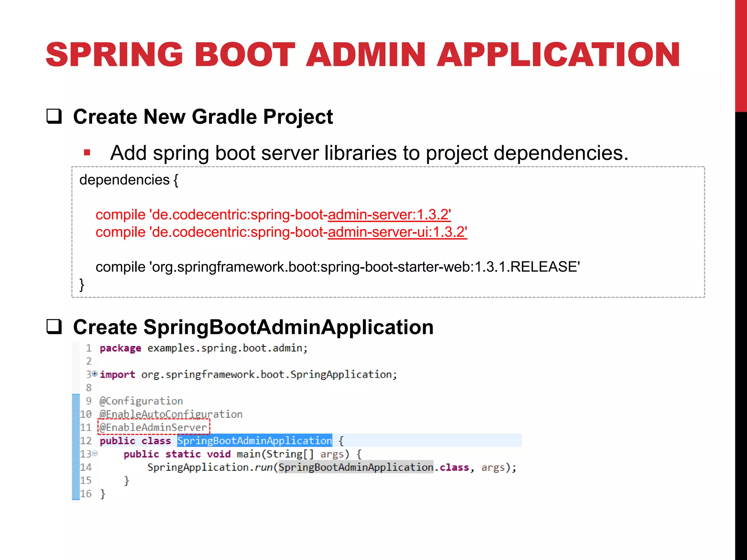The image size is (747, 560).
Task: Click the checkbox bullet beside Create New Gradle Project
Action: [x=54, y=117]
